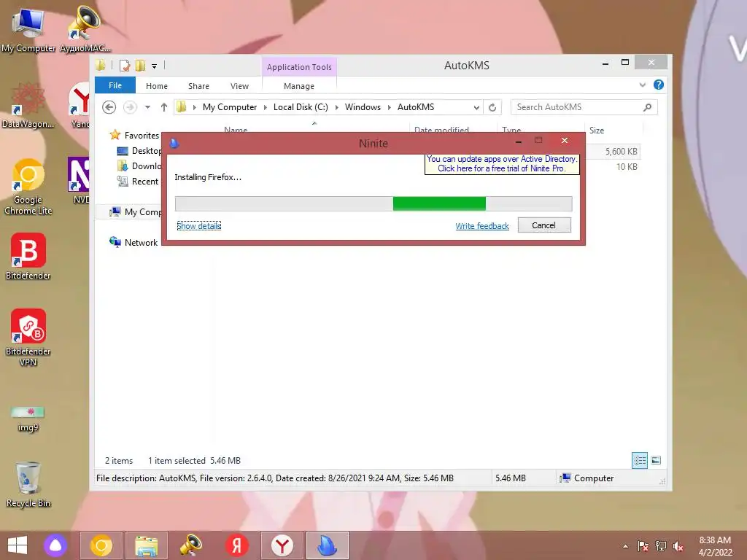Viewport: 747px width, 560px height.
Task: Open img9 file on desktop
Action: point(28,419)
